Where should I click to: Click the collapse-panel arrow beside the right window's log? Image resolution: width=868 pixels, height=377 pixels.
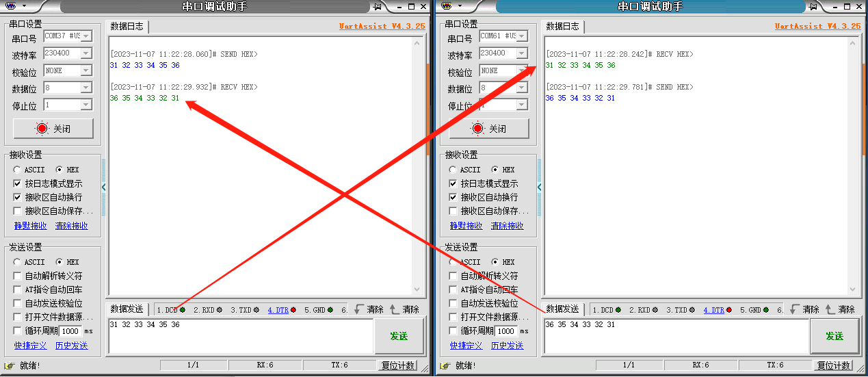click(x=540, y=187)
